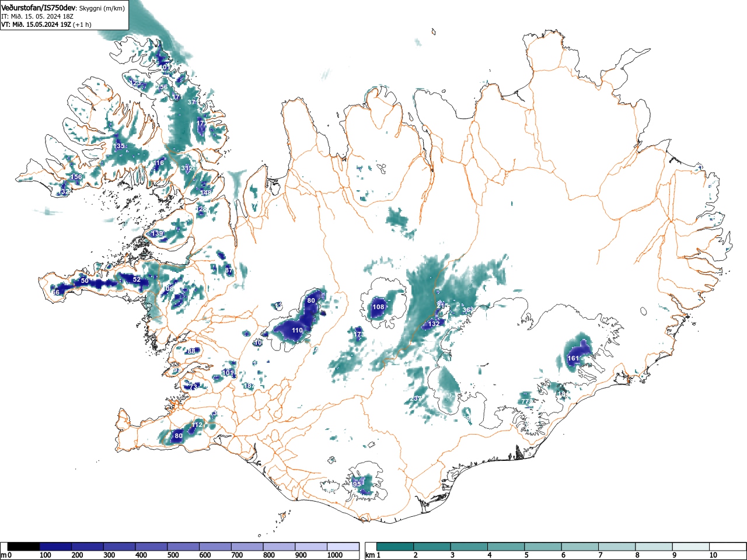Click the 112 value on Reykjanes peninsula
Screen dimensions: 747x560
pos(197,425)
